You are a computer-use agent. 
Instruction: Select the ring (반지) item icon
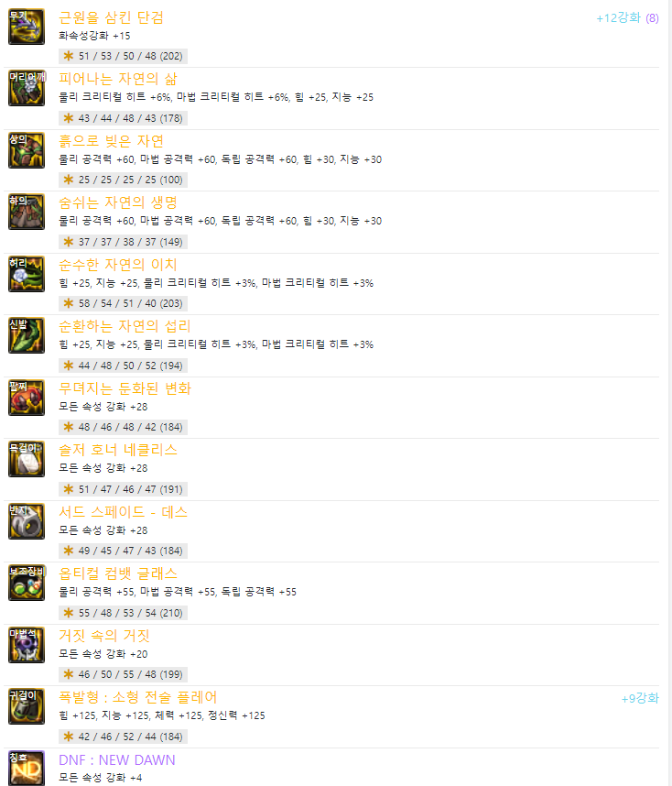tap(27, 521)
